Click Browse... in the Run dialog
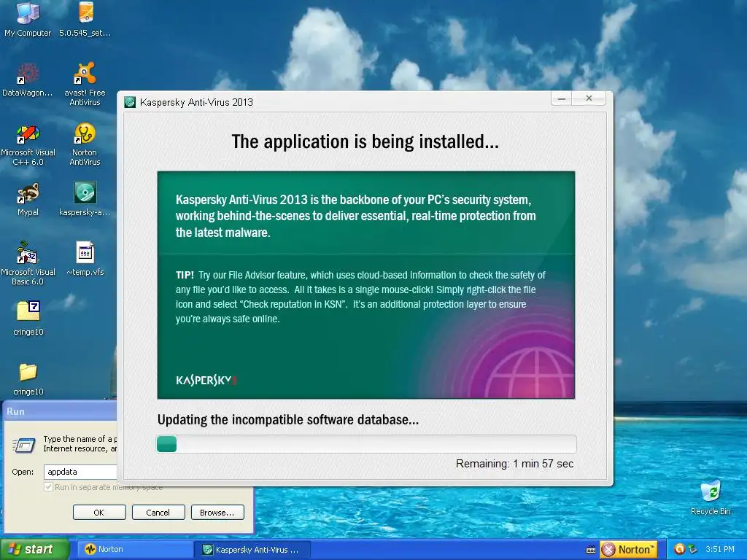 tap(217, 513)
